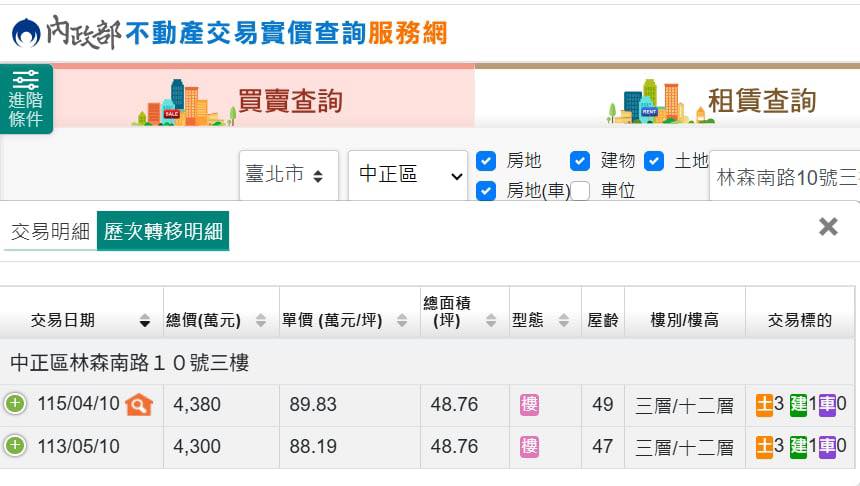Click the 車 parking badge in 113/05/10 row
860x486 pixels.
(x=827, y=447)
